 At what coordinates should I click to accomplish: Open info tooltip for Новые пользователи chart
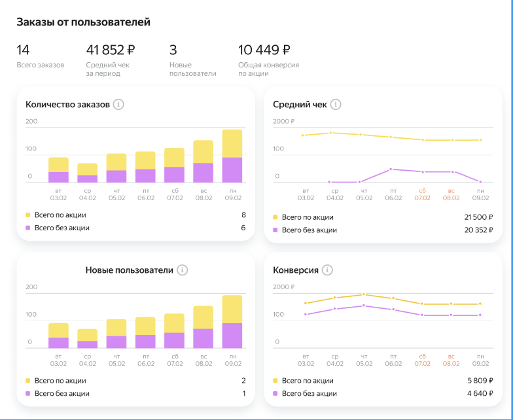183,270
